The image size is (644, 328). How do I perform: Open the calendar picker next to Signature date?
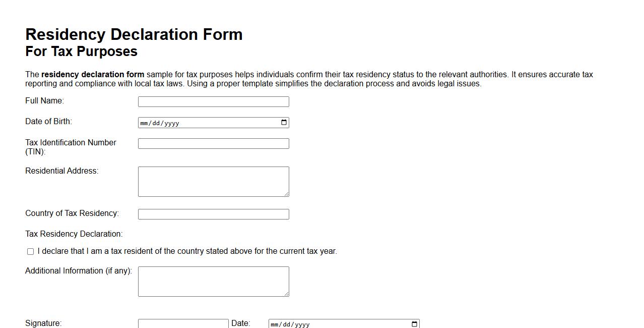tap(414, 324)
